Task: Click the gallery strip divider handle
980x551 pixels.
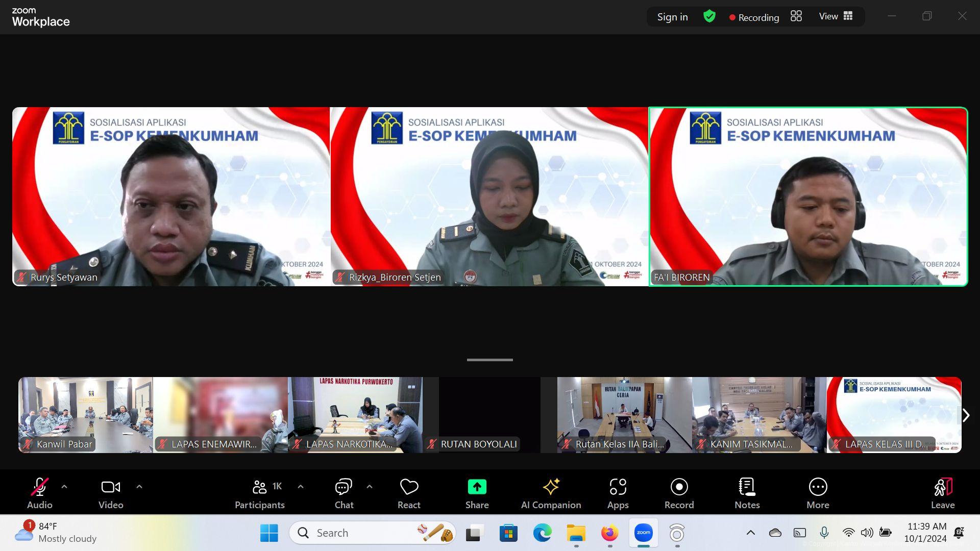Action: click(x=489, y=360)
